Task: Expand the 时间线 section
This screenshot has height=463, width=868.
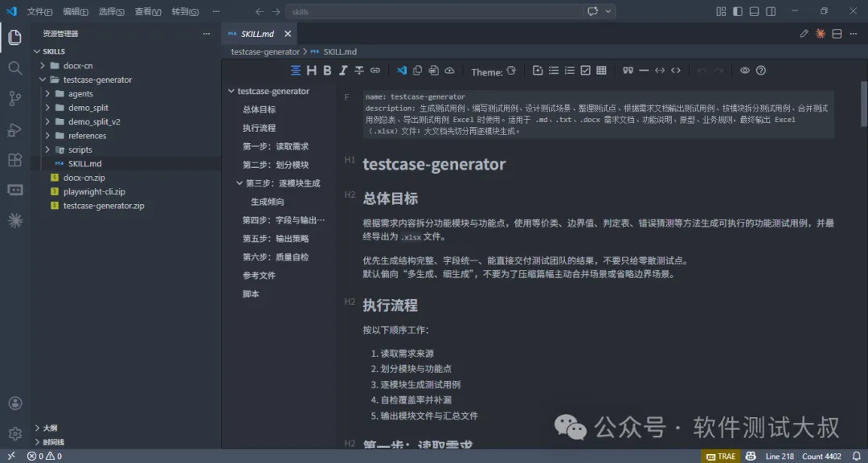Action: (36, 442)
